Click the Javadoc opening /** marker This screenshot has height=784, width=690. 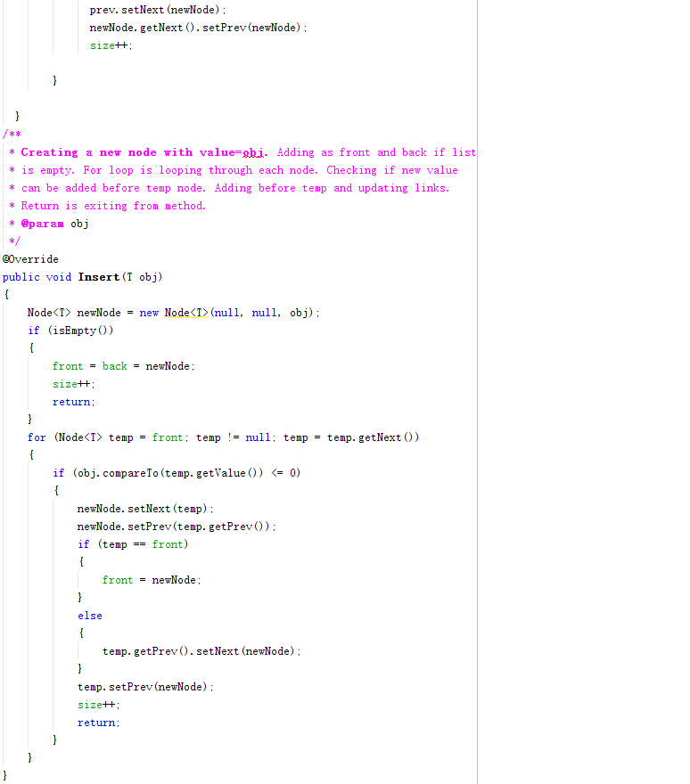[x=12, y=134]
